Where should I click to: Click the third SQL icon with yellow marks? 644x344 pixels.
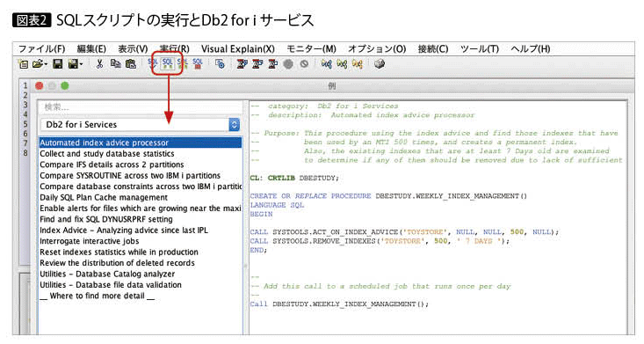point(183,64)
